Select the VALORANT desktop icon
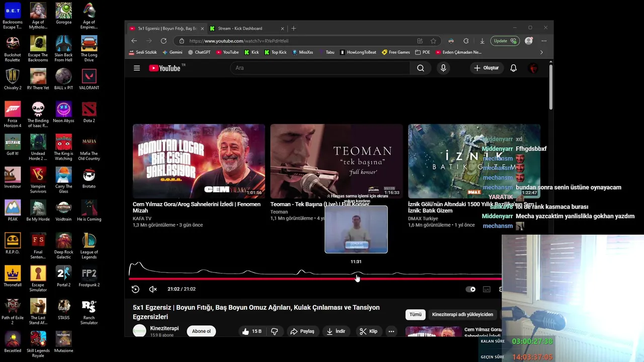The image size is (644, 362). pos(89,79)
